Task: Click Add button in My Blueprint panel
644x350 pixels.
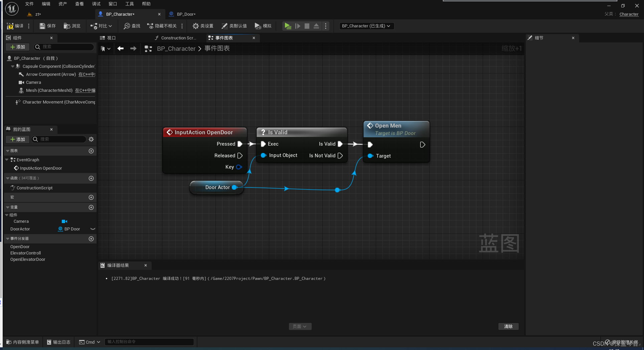Action: 18,139
